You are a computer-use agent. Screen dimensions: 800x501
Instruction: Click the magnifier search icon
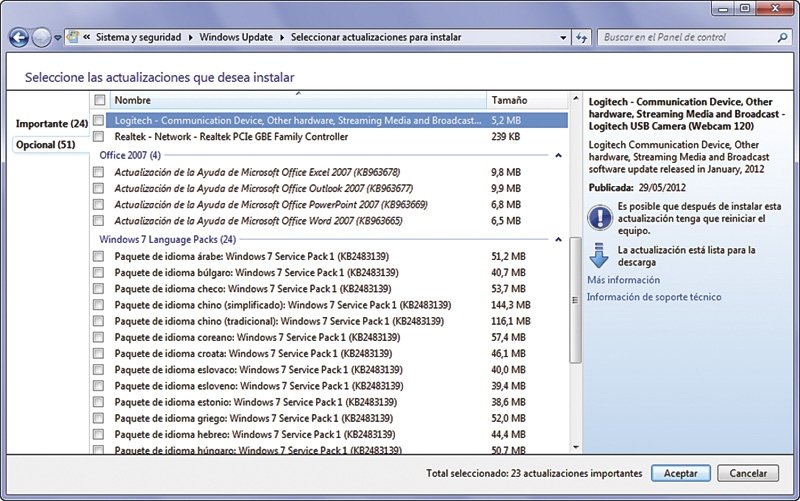point(782,37)
